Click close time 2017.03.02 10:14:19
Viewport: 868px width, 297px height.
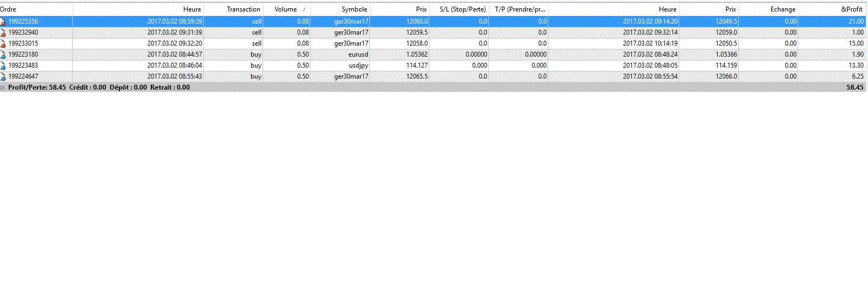[x=650, y=43]
